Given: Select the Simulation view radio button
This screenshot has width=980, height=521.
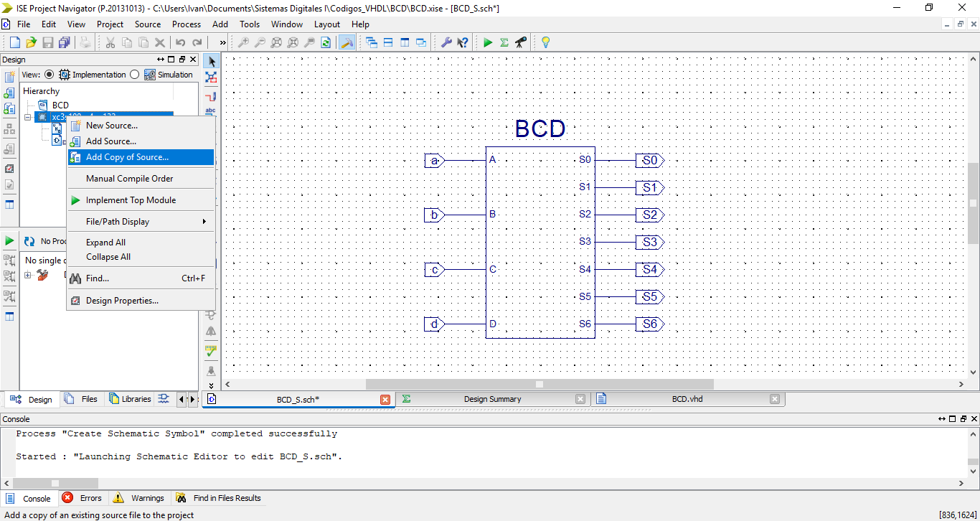Looking at the screenshot, I should point(134,74).
